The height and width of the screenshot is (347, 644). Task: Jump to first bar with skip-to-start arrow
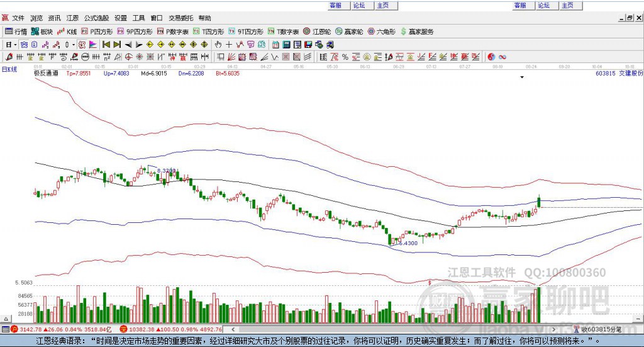click(106, 45)
